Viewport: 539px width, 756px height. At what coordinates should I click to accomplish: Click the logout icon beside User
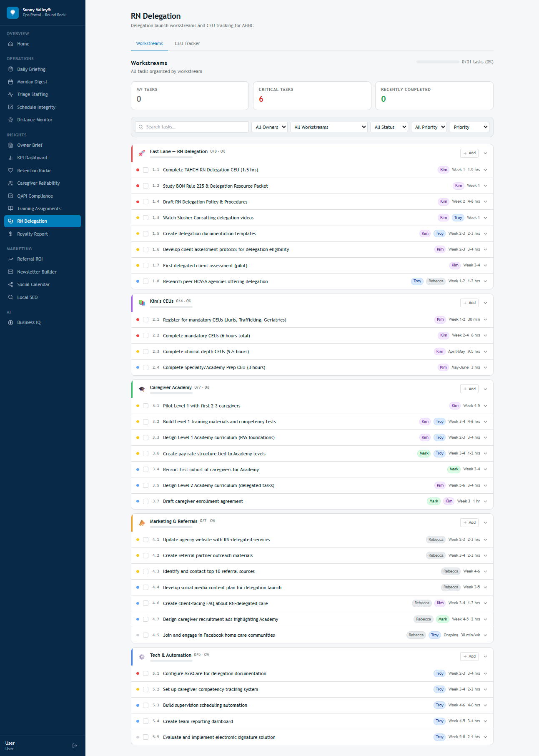pyautogui.click(x=75, y=746)
